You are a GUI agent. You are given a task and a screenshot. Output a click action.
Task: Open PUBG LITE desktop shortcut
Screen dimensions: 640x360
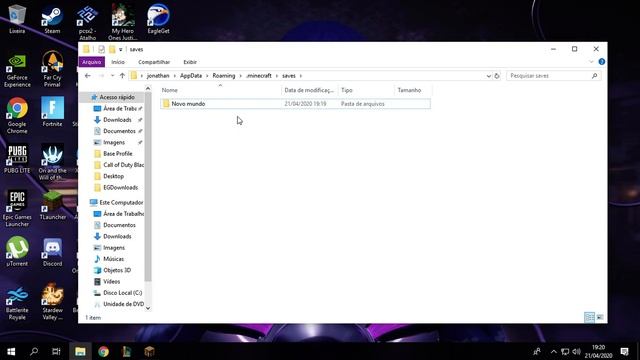pos(17,158)
